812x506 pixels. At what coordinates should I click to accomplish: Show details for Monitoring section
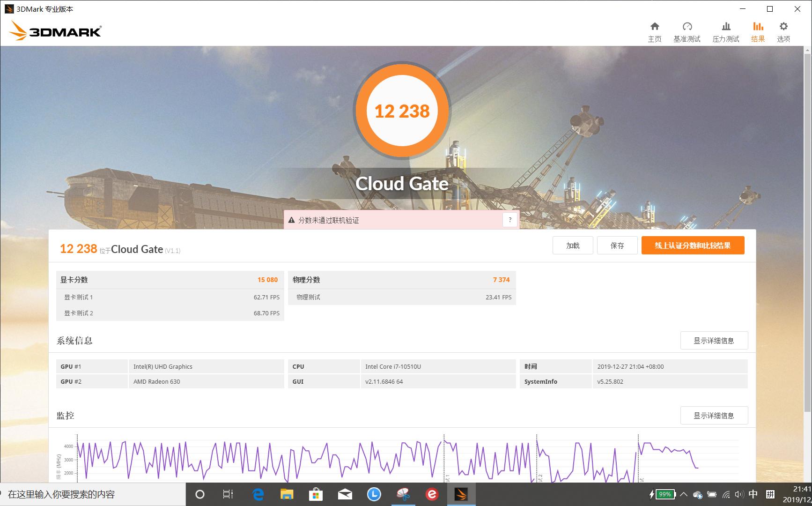coord(714,416)
